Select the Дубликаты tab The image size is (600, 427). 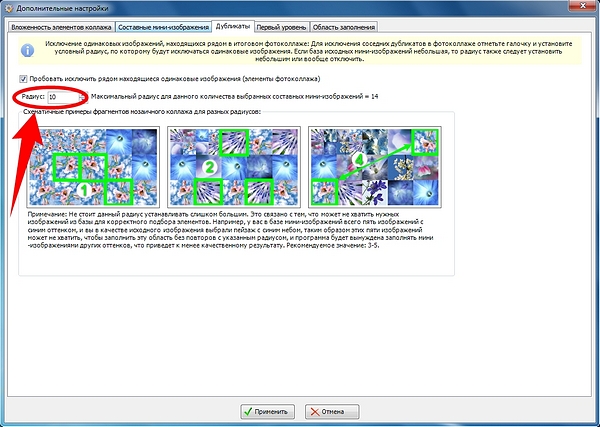click(233, 26)
